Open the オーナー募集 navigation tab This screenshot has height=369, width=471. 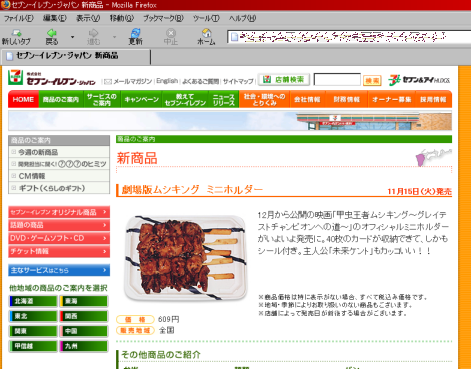coord(392,99)
